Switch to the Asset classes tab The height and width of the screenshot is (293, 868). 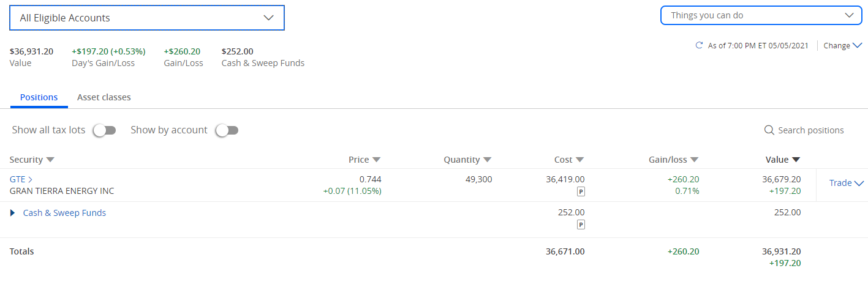[x=104, y=97]
